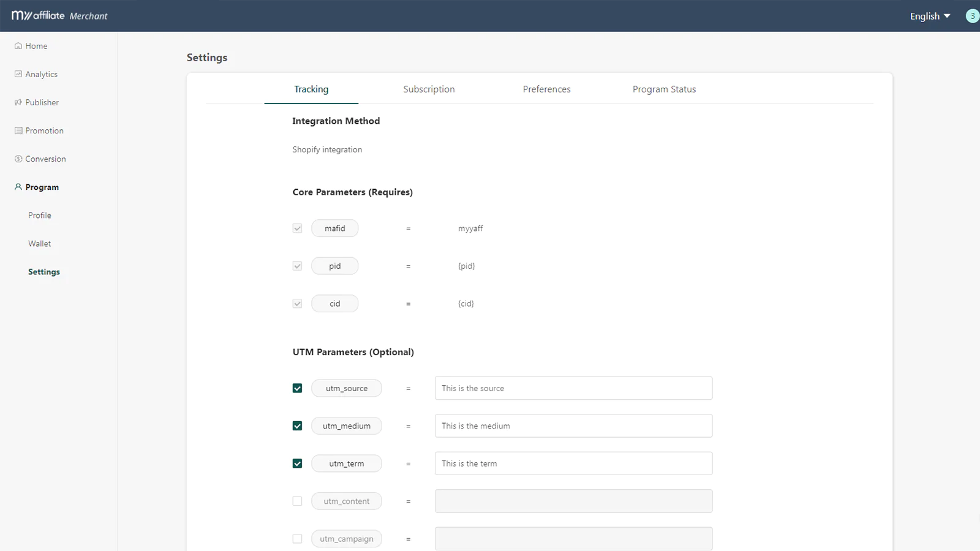The image size is (980, 551).
Task: Click the MyAffiliate Merchant logo
Action: pyautogui.click(x=59, y=16)
